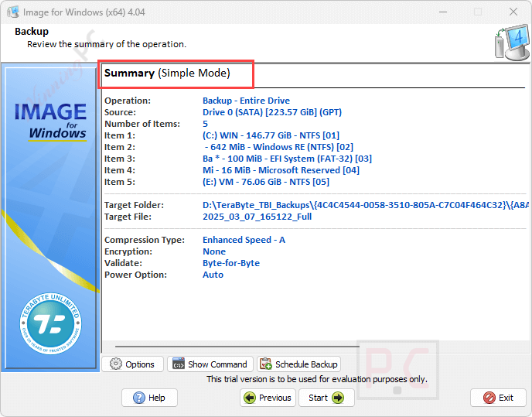Click the Image for Windows title bar icon

[13, 12]
